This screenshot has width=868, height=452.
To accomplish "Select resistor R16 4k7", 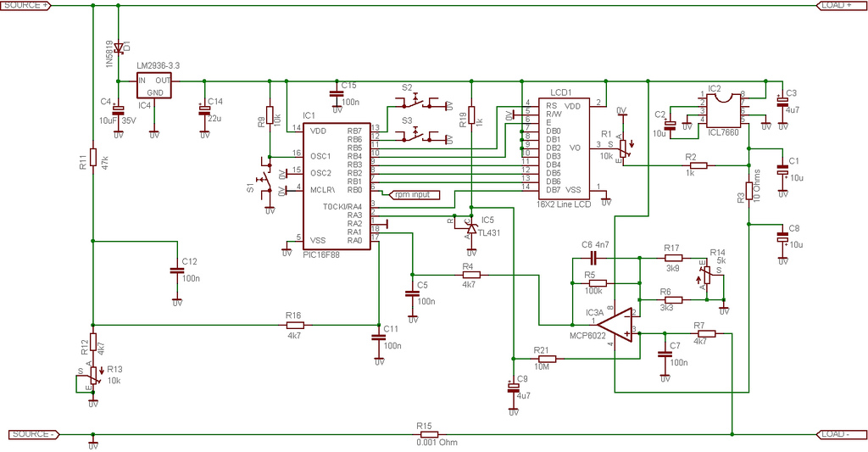I will tap(294, 325).
